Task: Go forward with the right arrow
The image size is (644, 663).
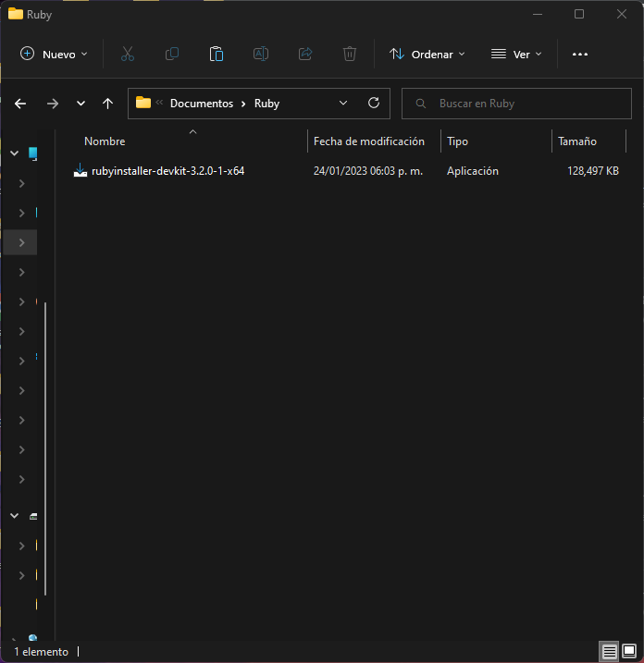Action: point(53,104)
